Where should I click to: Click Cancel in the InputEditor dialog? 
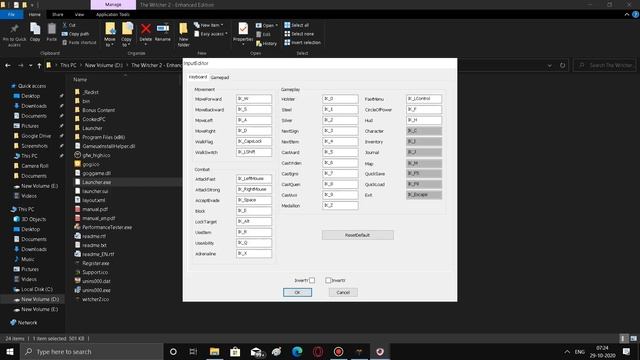(x=343, y=292)
